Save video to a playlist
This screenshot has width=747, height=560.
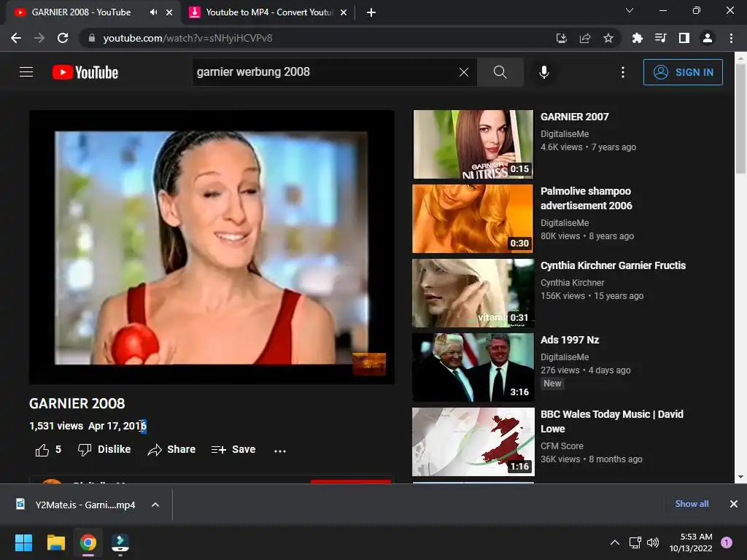point(233,449)
